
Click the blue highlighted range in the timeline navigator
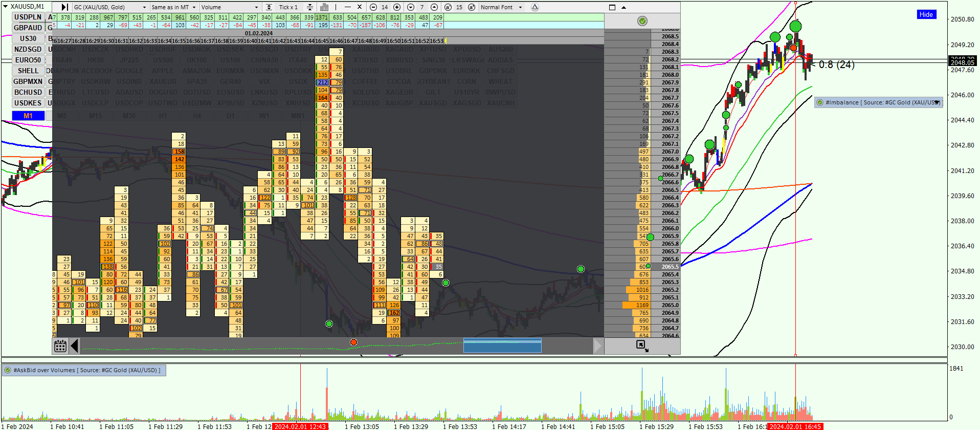(502, 346)
